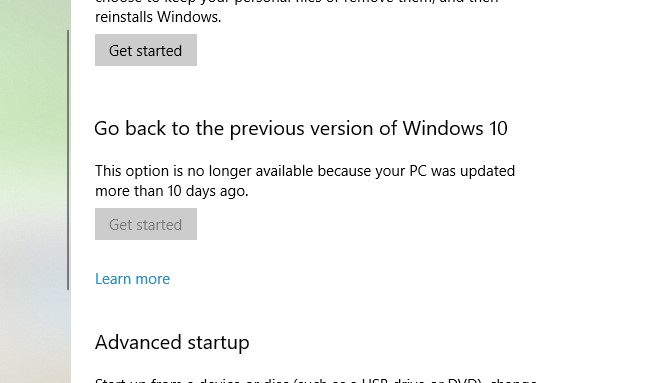The height and width of the screenshot is (383, 662).
Task: Open the Learn more link
Action: coord(132,279)
